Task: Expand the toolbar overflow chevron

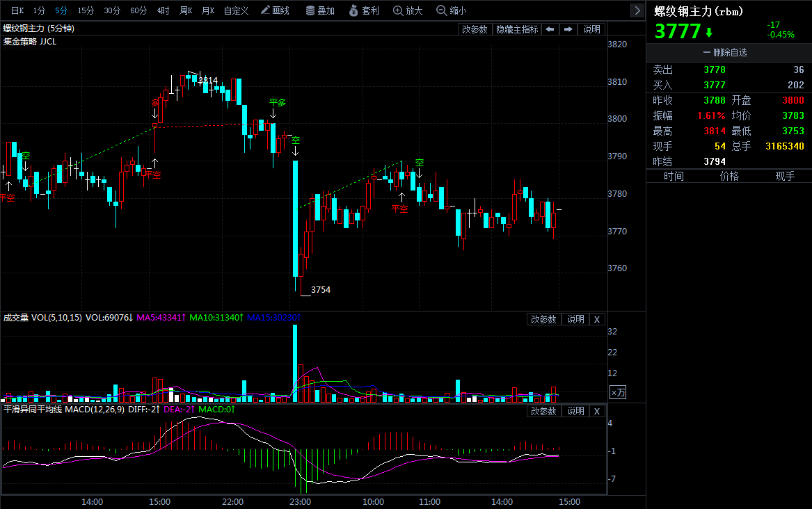Action: 637,10
